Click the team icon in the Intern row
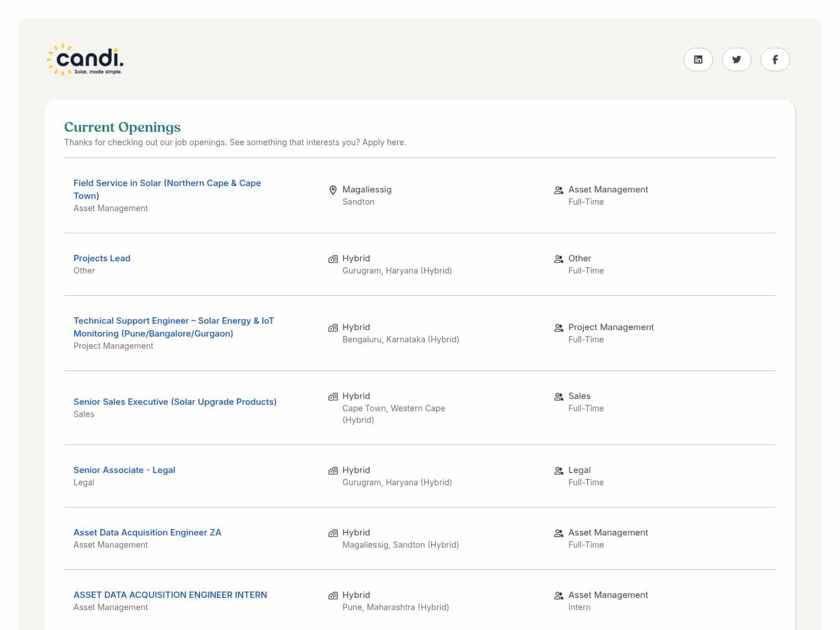This screenshot has height=630, width=840. click(x=559, y=596)
